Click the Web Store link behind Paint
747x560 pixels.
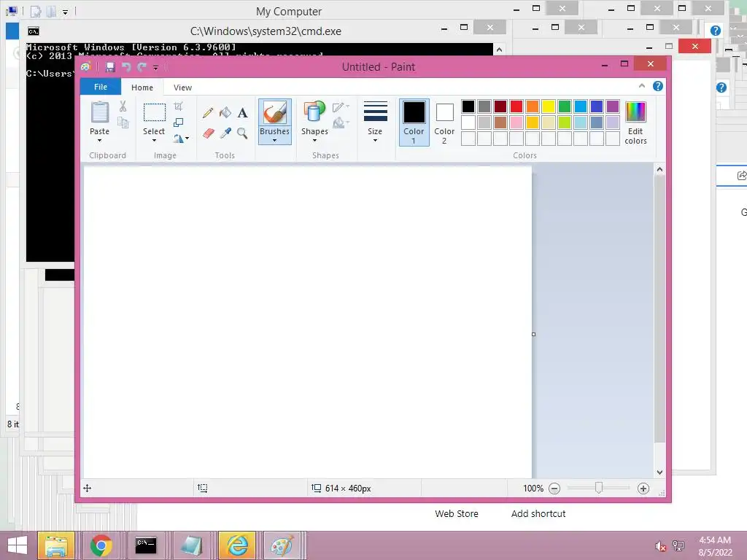point(457,514)
